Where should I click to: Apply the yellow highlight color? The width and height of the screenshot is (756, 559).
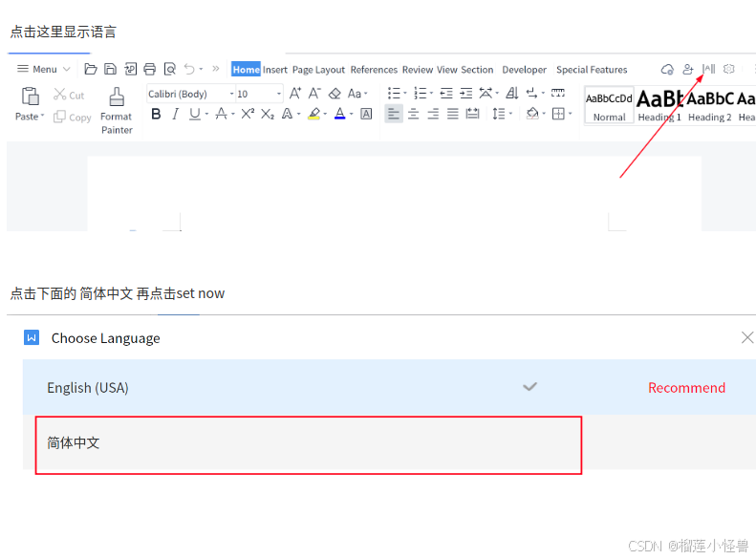tap(313, 115)
